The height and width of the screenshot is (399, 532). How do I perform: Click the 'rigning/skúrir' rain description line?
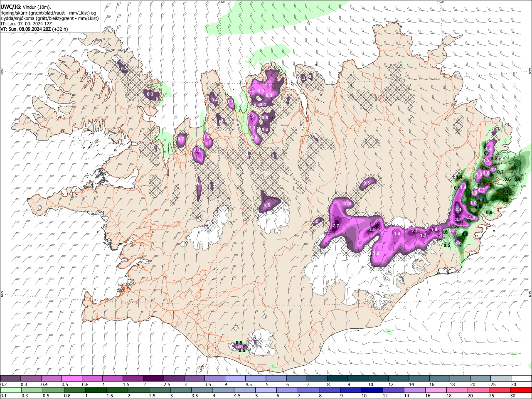tap(48, 13)
